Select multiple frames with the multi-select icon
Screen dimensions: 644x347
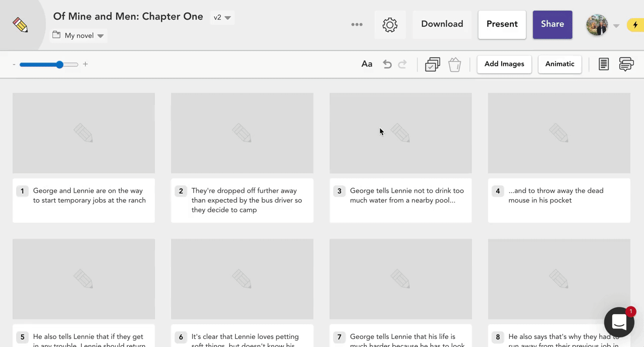coord(433,64)
